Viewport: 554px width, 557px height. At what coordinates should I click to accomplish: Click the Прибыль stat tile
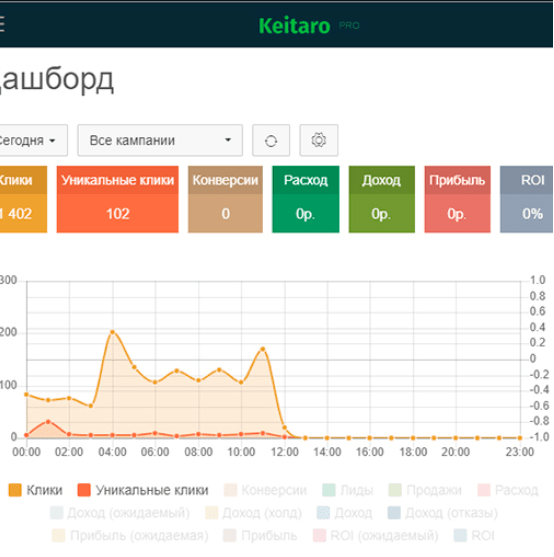[457, 199]
